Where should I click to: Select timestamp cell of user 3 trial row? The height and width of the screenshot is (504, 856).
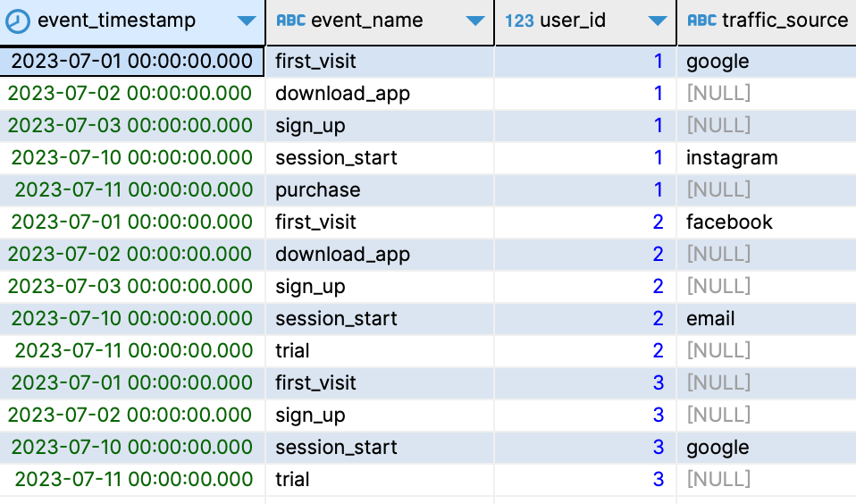(132, 480)
